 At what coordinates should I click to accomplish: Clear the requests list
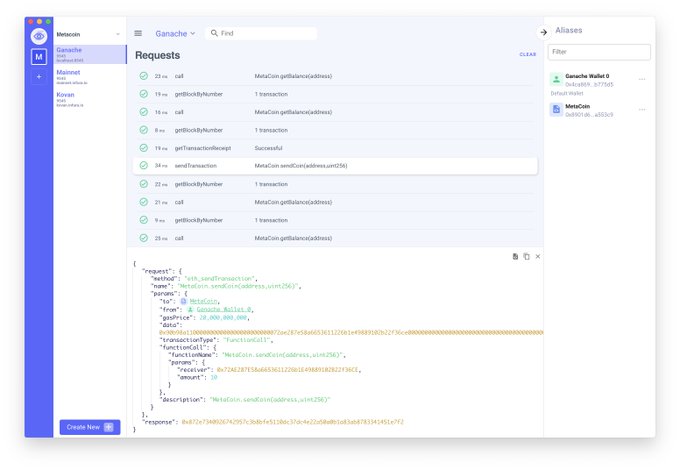click(528, 55)
